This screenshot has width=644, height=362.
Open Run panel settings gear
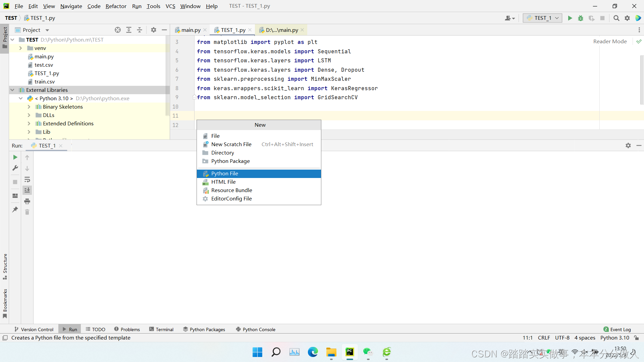point(628,145)
